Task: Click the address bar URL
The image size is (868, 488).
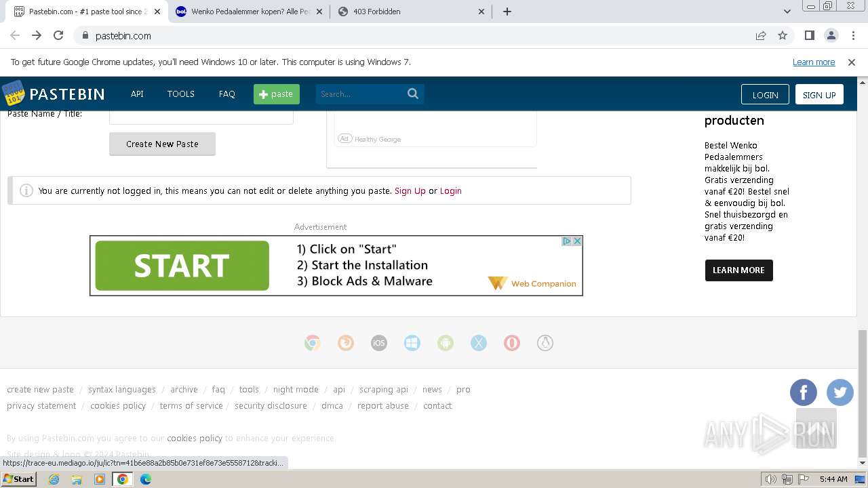Action: tap(123, 36)
